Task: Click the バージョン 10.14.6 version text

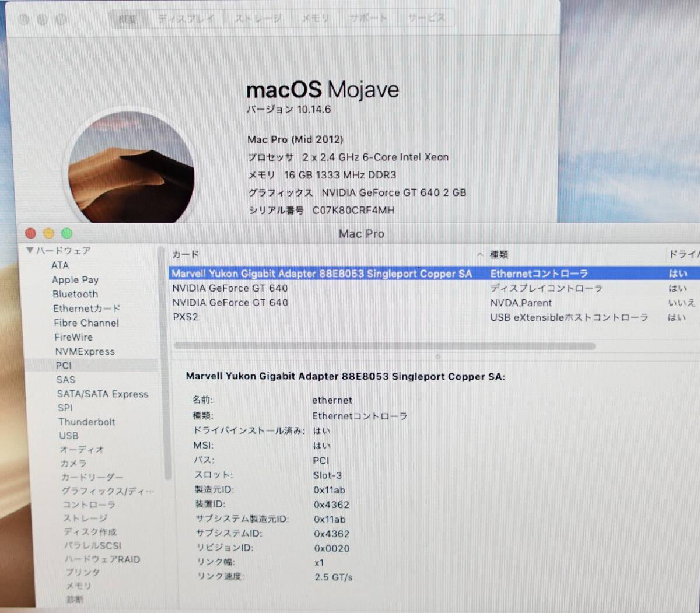Action: coord(289,110)
